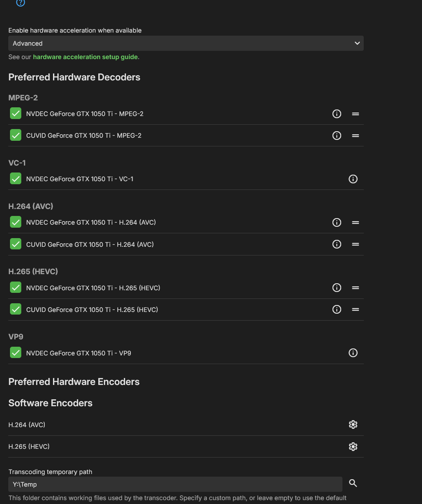Open info for NVDEC VP9 decoder
The image size is (422, 504).
(x=353, y=353)
